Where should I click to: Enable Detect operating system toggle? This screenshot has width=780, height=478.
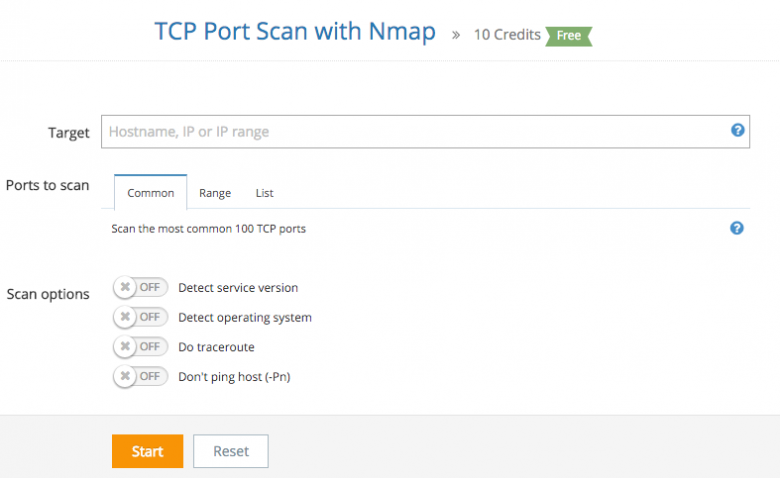[140, 317]
